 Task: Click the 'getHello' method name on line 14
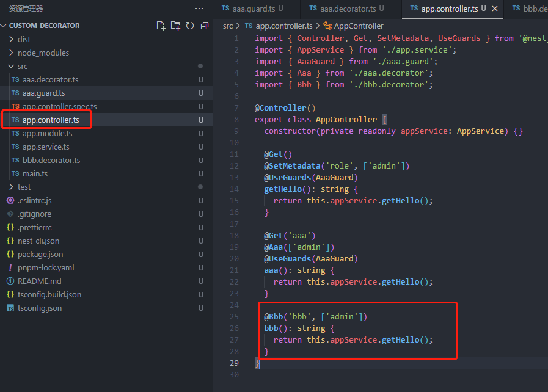click(283, 189)
